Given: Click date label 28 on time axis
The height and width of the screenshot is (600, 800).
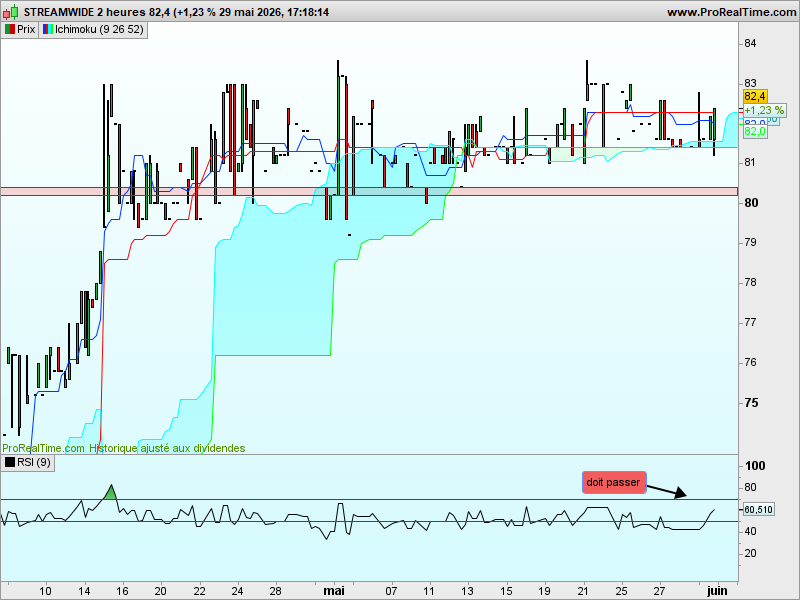Looking at the screenshot, I should 276,591.
